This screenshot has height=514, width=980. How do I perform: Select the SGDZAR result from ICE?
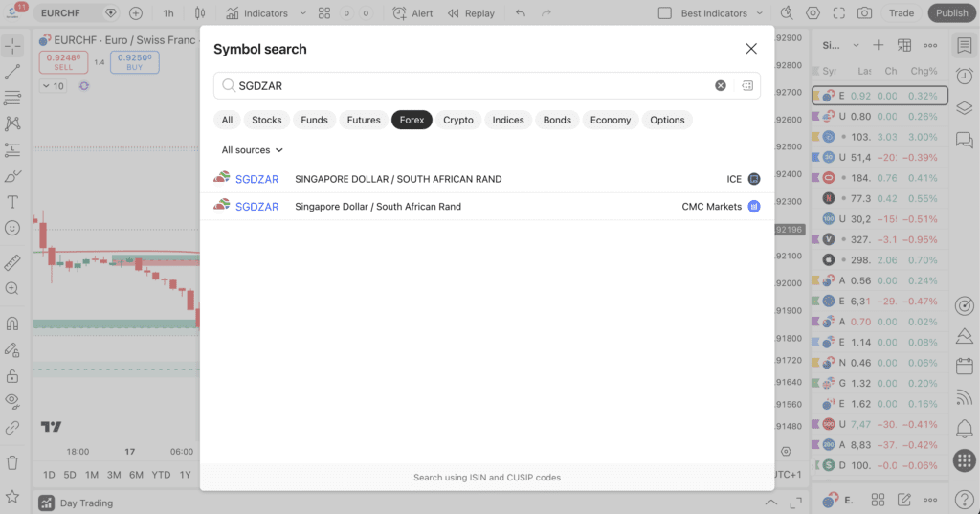tap(487, 179)
